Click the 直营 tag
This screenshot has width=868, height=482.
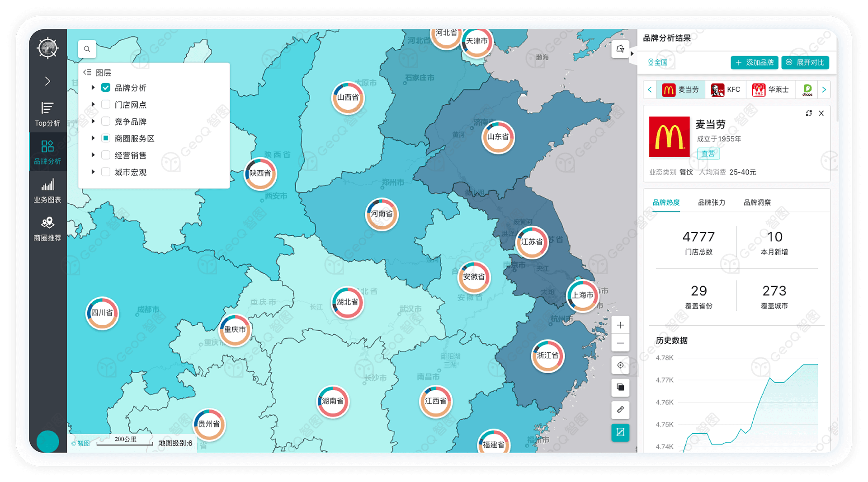708,154
